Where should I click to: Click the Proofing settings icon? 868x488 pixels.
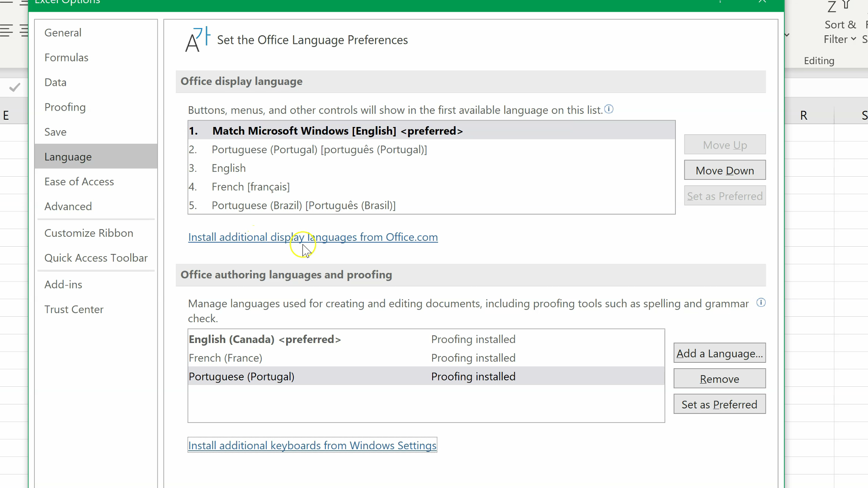(x=65, y=107)
